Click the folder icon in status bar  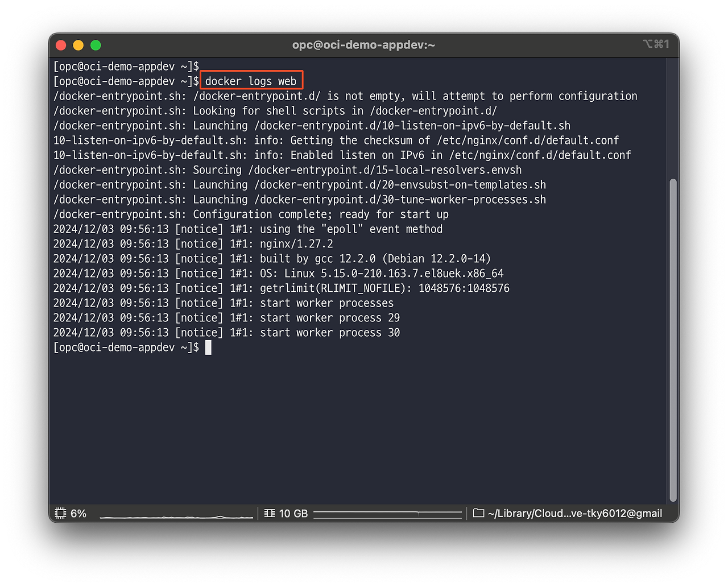[x=478, y=514]
